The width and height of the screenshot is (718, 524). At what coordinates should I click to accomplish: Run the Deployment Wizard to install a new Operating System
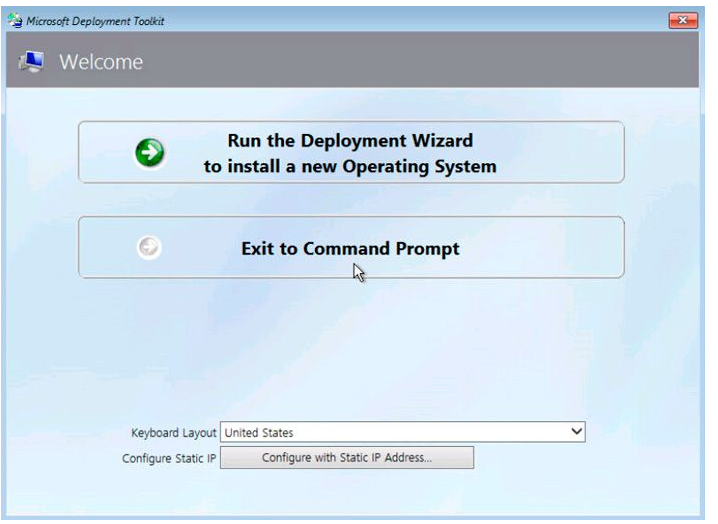click(351, 153)
